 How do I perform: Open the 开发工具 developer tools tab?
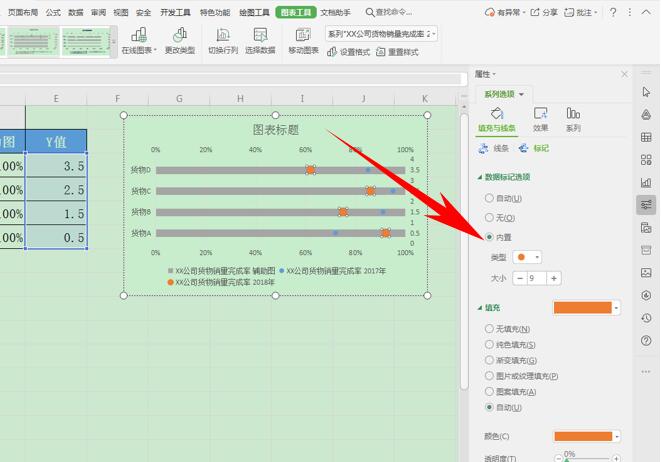(175, 12)
